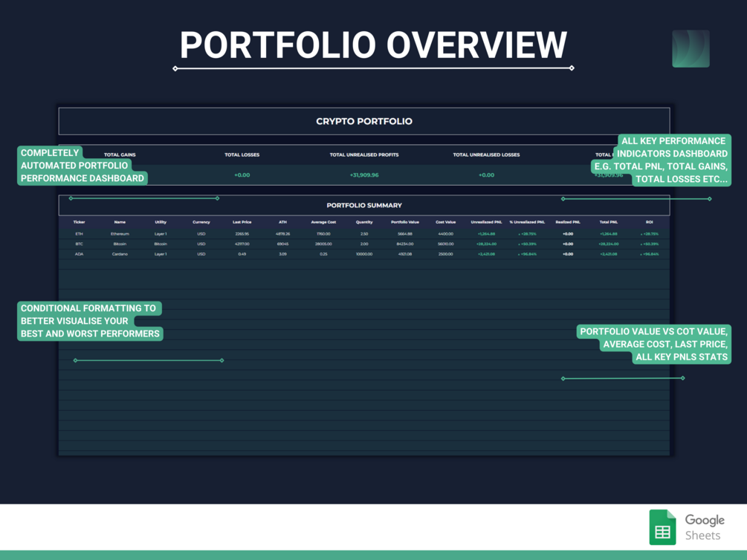Click the 69045 ATH cell
This screenshot has height=560, width=747.
pos(282,244)
